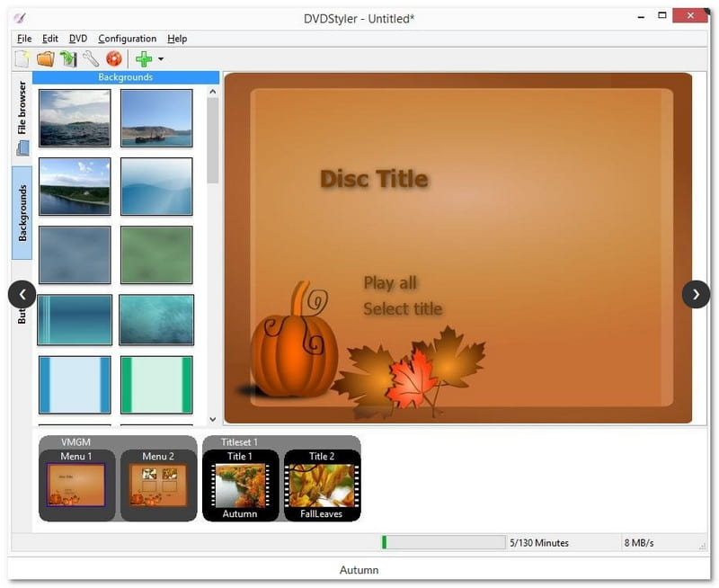
Task: Select the Backgrounds side tab
Action: tap(22, 213)
